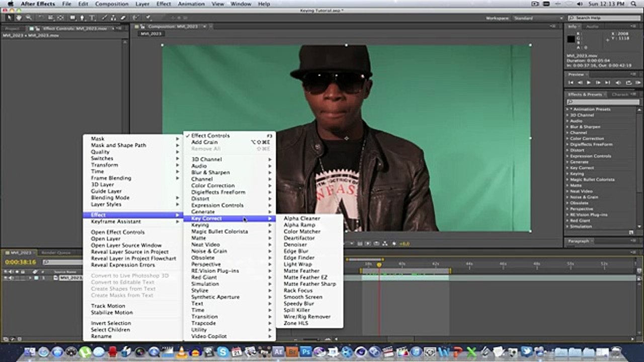The height and width of the screenshot is (362, 644).
Task: Select the Brush tool
Action: 105,18
